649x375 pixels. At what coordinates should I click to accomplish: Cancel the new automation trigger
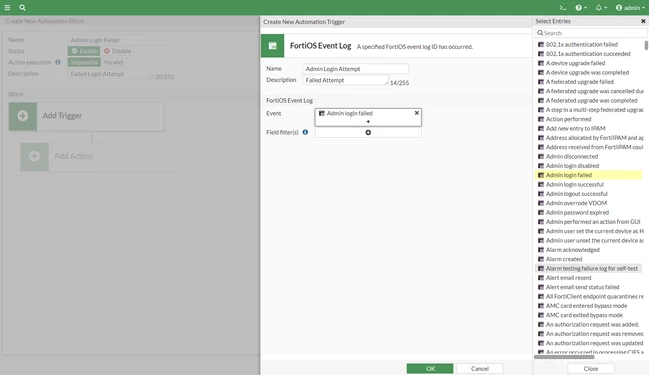click(480, 368)
